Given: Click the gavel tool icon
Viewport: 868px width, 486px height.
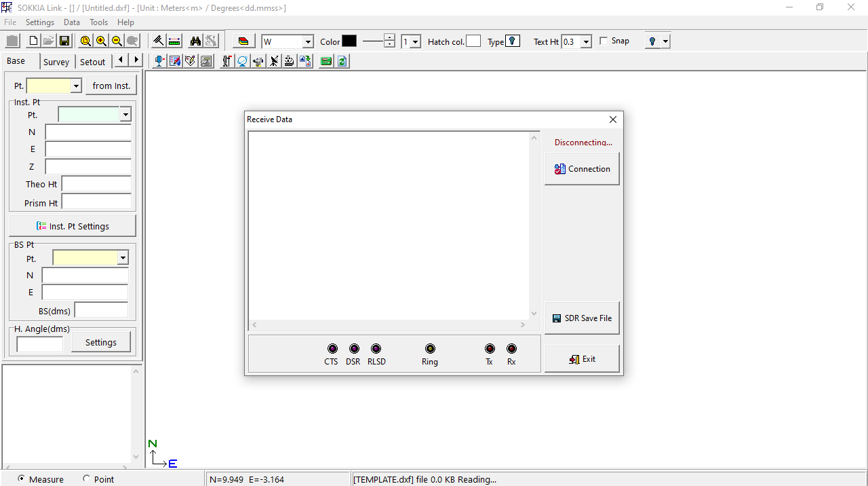Looking at the screenshot, I should (x=158, y=41).
